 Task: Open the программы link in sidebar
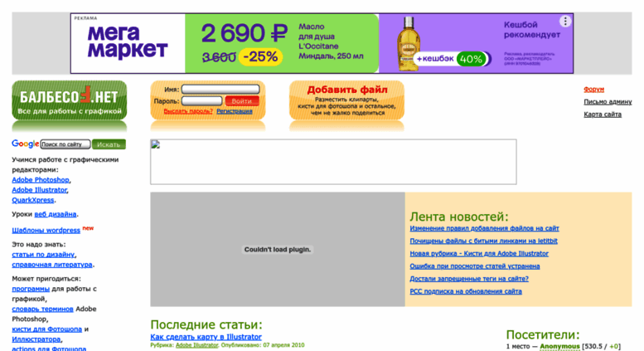click(x=31, y=289)
